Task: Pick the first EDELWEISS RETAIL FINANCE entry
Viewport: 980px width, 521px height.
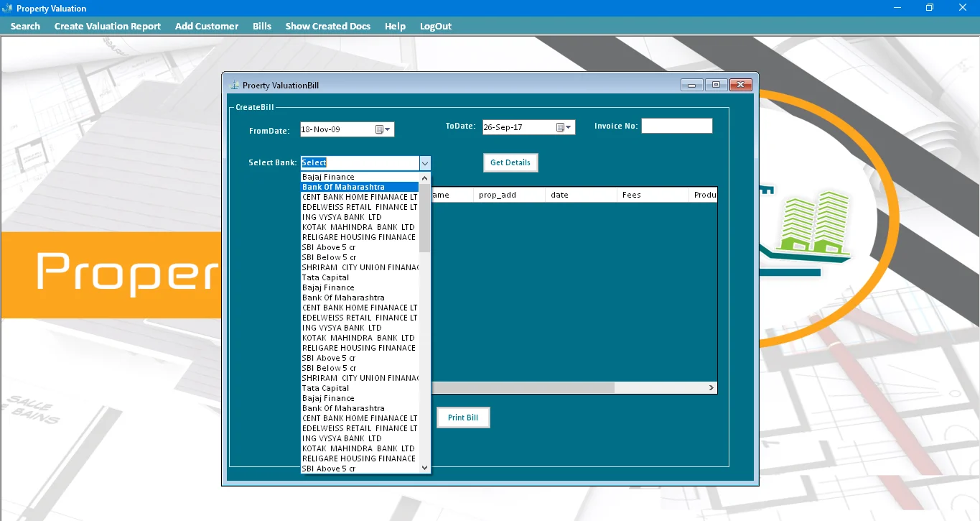Action: click(x=360, y=207)
